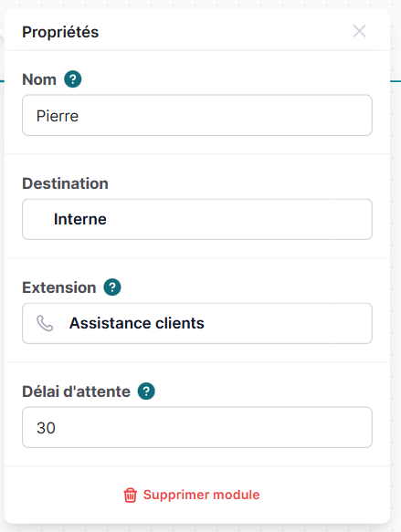Select the Interne destination value text
Image resolution: width=401 pixels, height=532 pixels.
80,219
